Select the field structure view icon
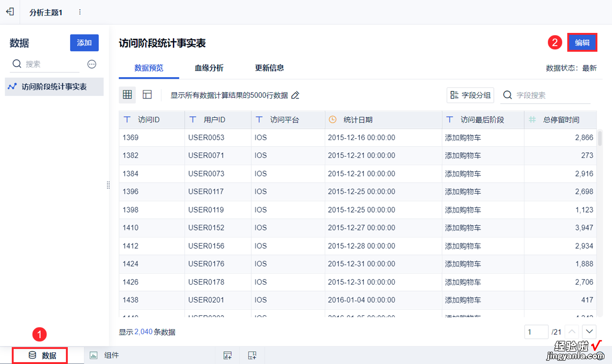This screenshot has height=364, width=612. 147,95
